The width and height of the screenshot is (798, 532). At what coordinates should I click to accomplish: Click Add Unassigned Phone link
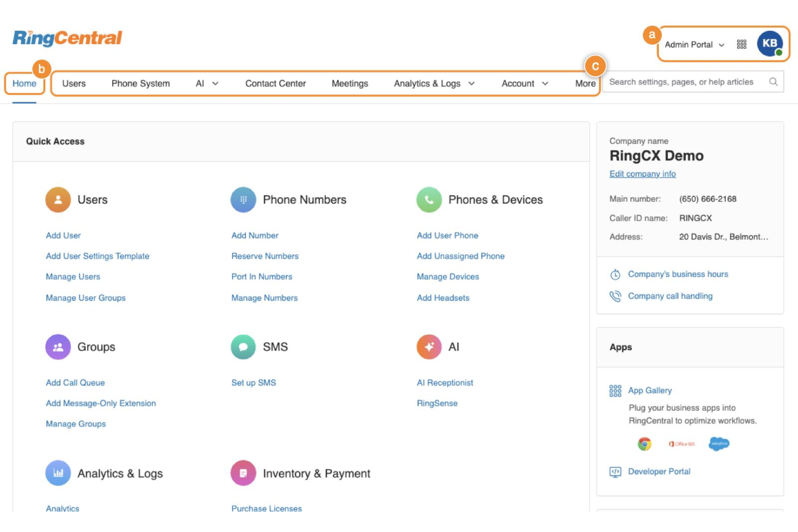point(460,256)
